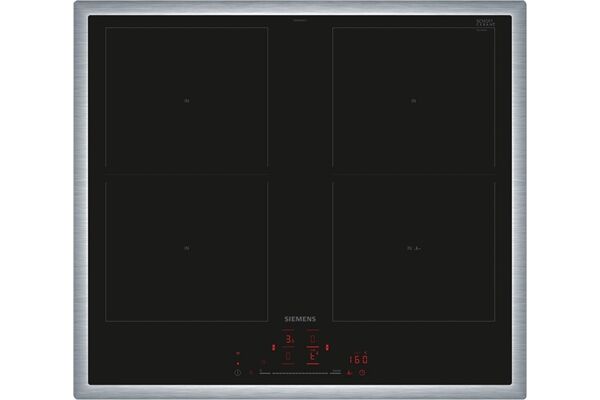This screenshot has width=600, height=400.
Task: Tap the middle of the power level slider
Action: 300,372
